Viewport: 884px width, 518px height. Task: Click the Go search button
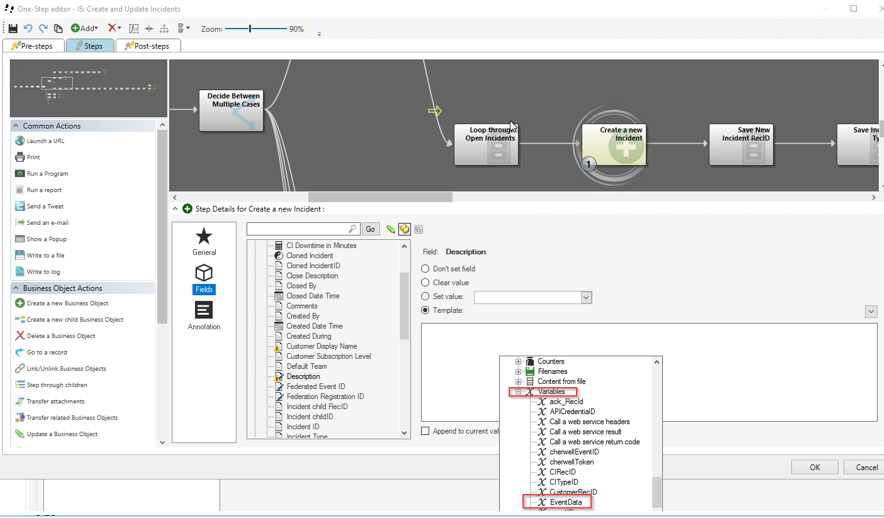point(370,229)
